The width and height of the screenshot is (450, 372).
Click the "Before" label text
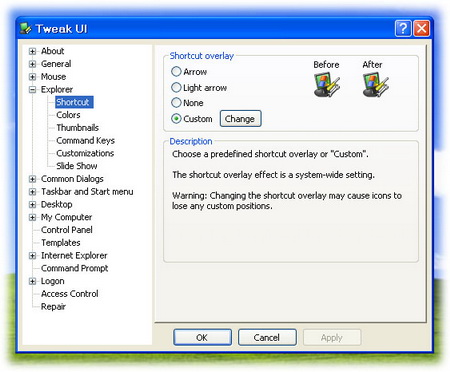[x=326, y=65]
